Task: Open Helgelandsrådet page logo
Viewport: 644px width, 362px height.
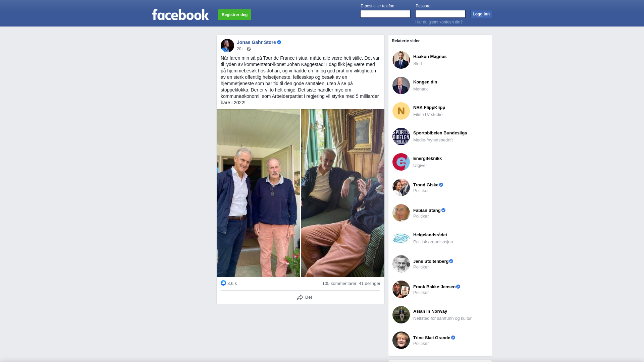Action: click(x=401, y=238)
